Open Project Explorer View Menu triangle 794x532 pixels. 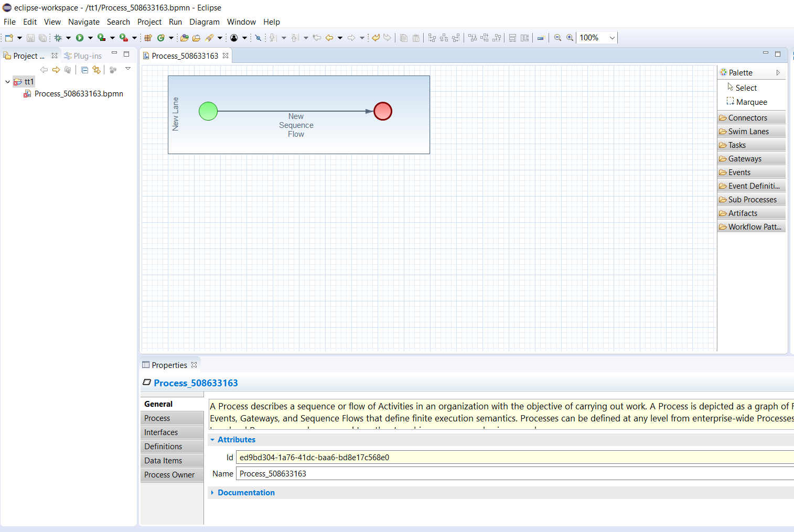pos(127,69)
